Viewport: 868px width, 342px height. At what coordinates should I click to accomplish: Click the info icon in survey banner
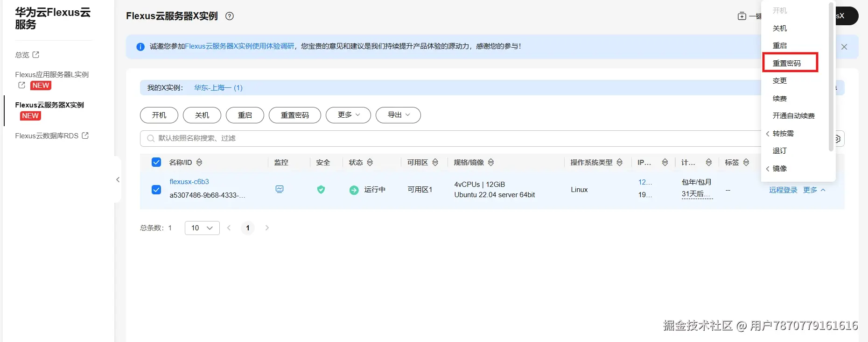click(140, 47)
